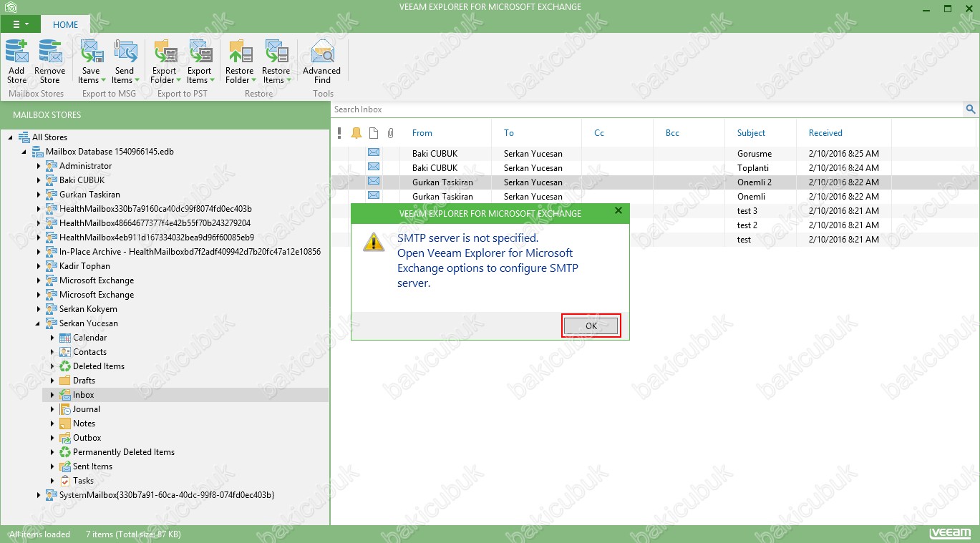Open the Restore Folder dropdown arrow
The image size is (980, 543).
click(x=253, y=81)
